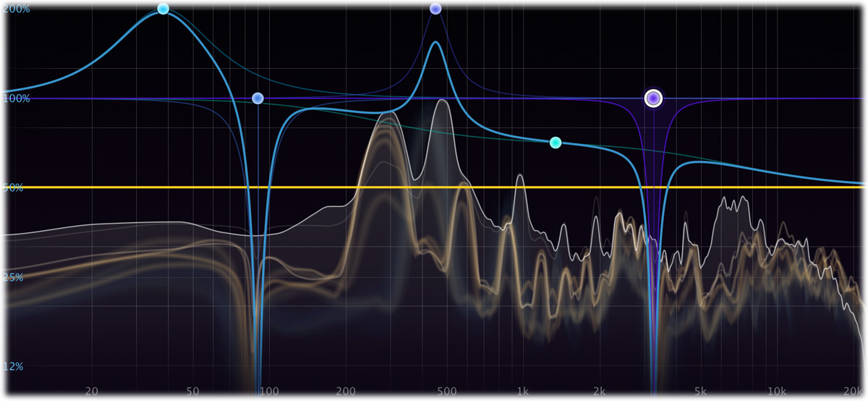Click the 200 frequency axis label
This screenshot has height=401, width=868.
tap(345, 391)
